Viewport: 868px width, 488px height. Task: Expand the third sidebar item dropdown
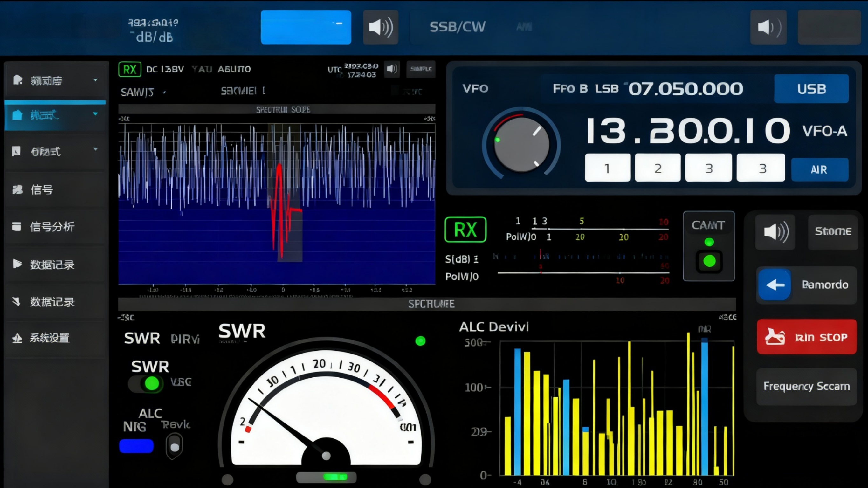point(95,149)
